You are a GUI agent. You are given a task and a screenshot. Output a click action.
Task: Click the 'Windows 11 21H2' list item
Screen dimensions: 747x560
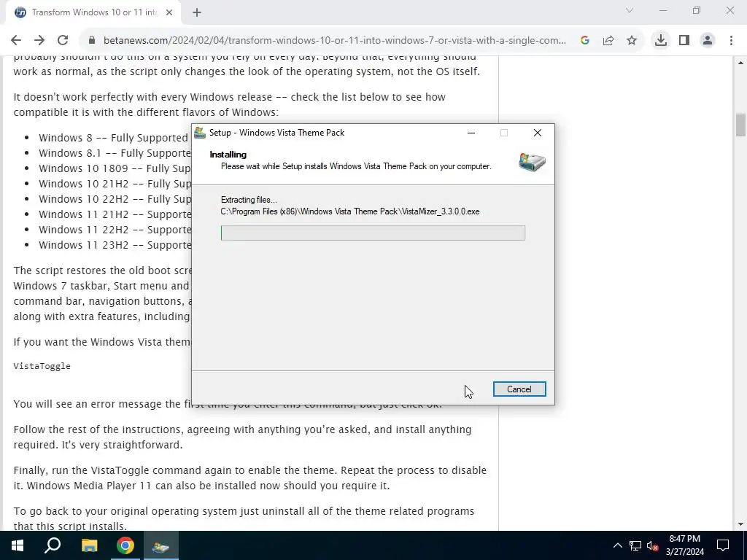pyautogui.click(x=115, y=214)
